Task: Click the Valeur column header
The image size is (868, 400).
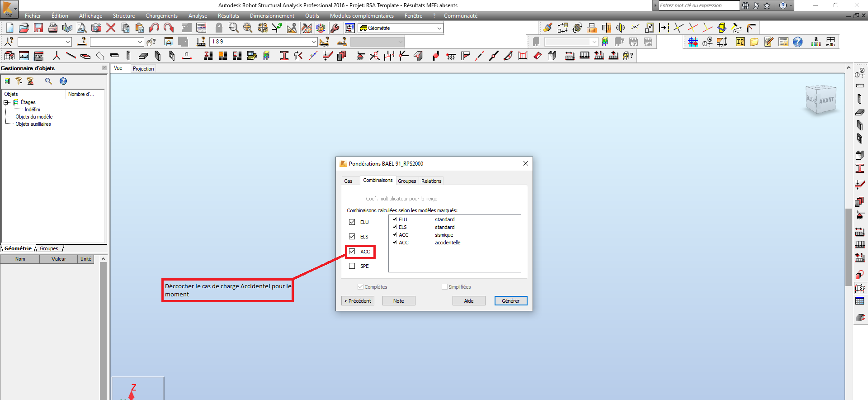Action: pyautogui.click(x=59, y=259)
